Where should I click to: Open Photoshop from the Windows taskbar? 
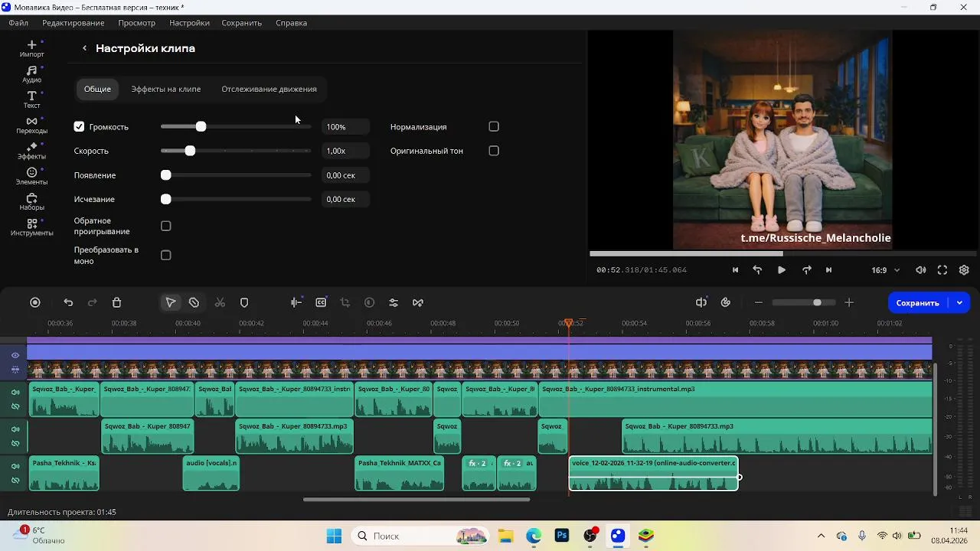(562, 536)
